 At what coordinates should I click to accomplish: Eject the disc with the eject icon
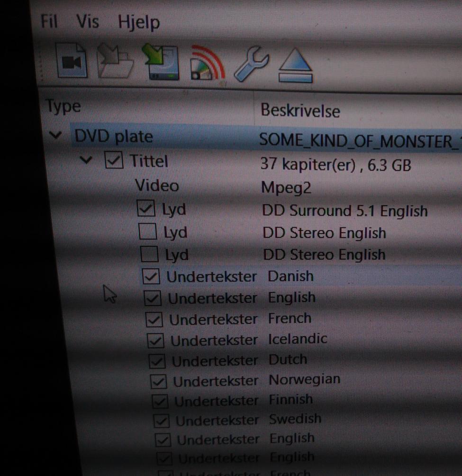click(x=296, y=65)
